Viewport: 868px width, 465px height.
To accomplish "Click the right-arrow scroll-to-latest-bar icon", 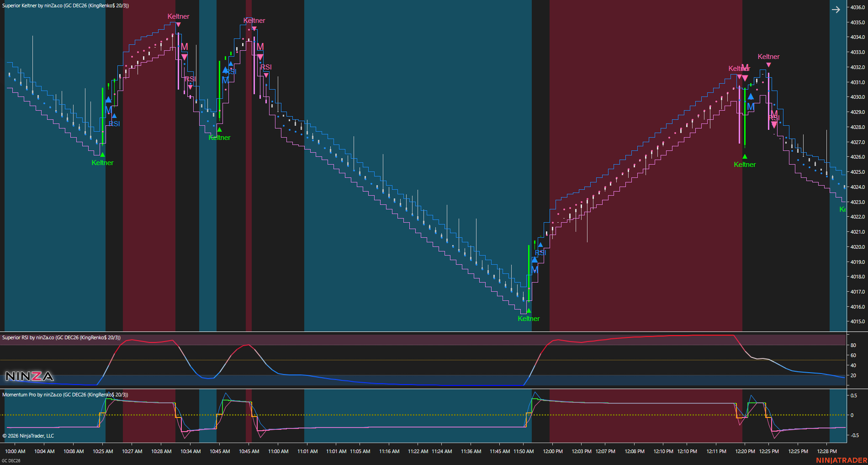I will tap(836, 10).
